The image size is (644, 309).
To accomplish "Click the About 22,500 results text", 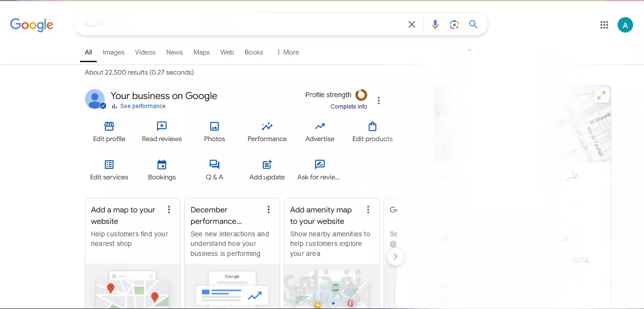I will 139,72.
